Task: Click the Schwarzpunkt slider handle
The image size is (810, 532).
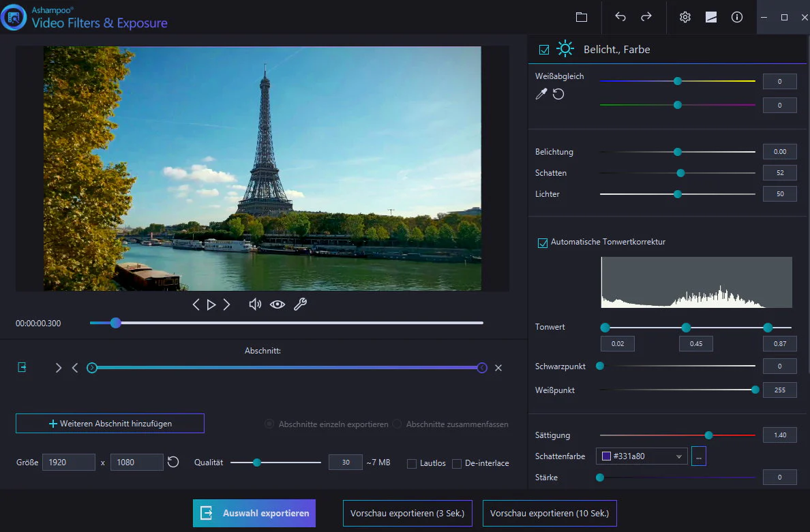Action: 600,366
